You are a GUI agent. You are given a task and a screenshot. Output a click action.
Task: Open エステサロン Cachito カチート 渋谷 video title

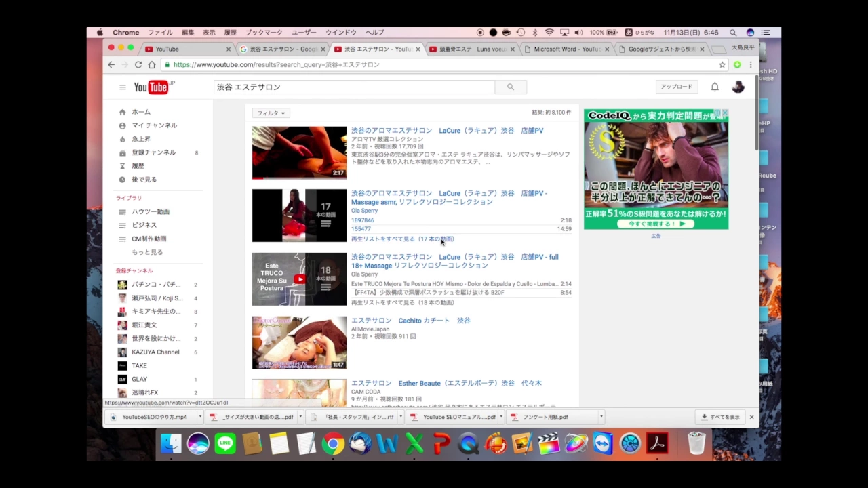tap(410, 321)
